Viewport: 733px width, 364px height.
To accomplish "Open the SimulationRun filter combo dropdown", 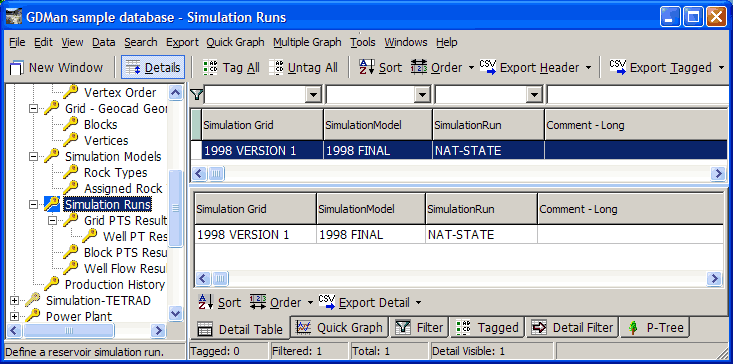I will point(533,95).
